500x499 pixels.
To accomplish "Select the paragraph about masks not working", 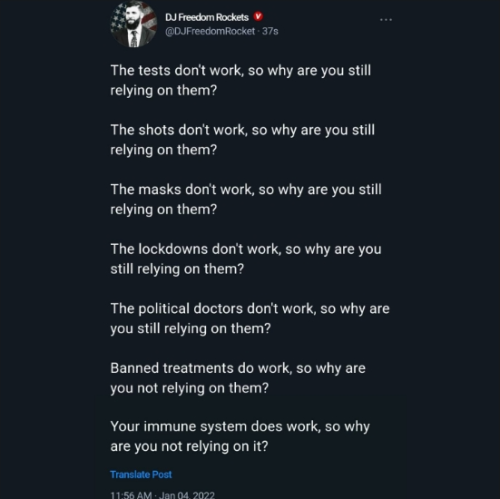I will tap(246, 199).
